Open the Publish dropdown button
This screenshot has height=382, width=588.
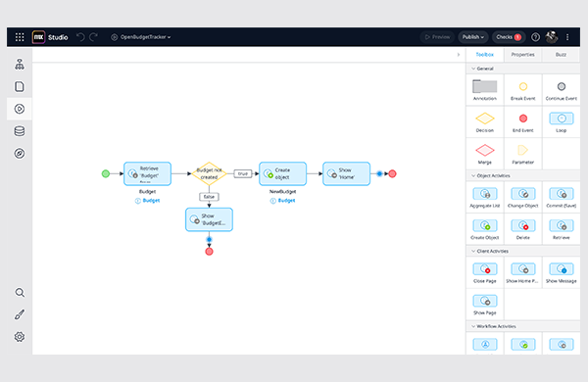473,37
